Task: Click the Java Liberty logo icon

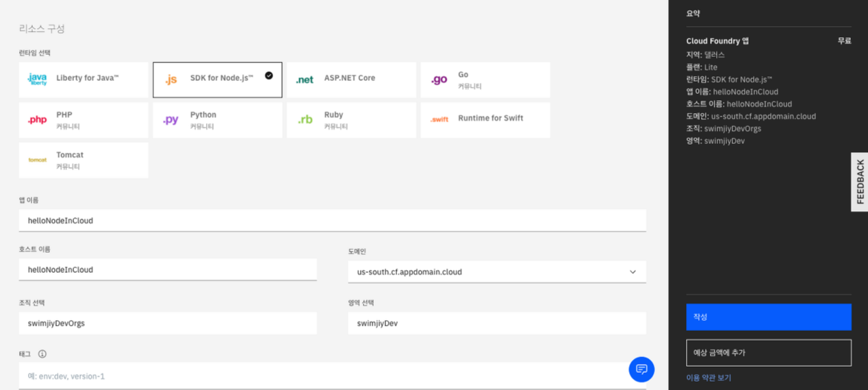Action: click(x=37, y=80)
